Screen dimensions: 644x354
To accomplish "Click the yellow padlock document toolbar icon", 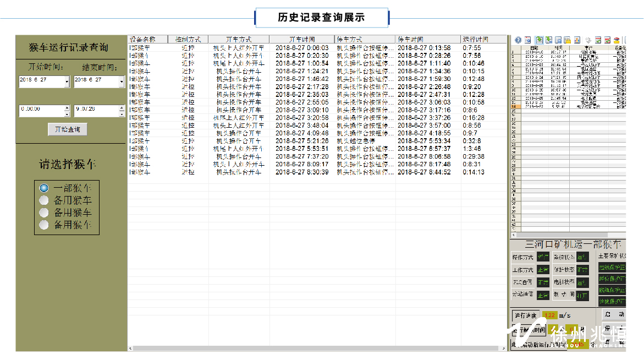I will pos(568,40).
